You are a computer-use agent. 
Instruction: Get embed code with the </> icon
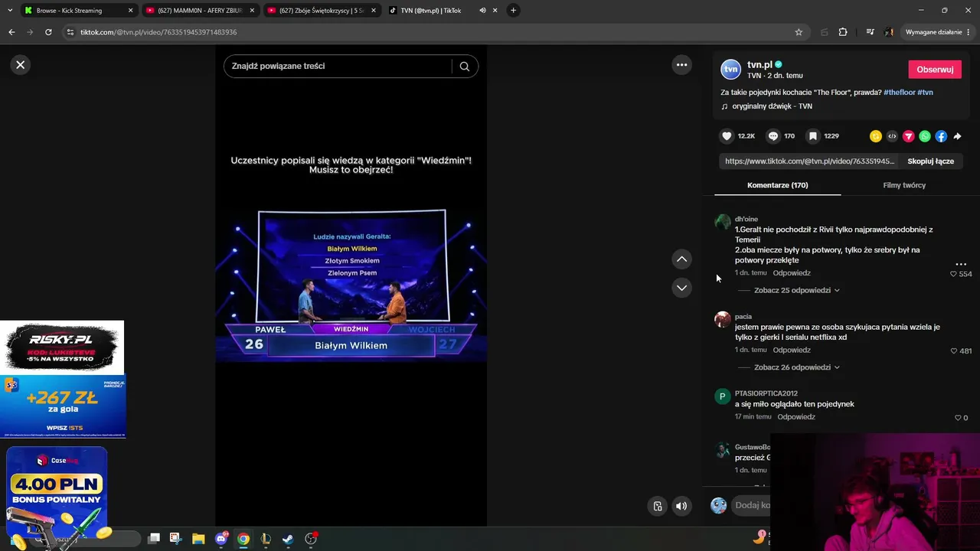coord(892,136)
